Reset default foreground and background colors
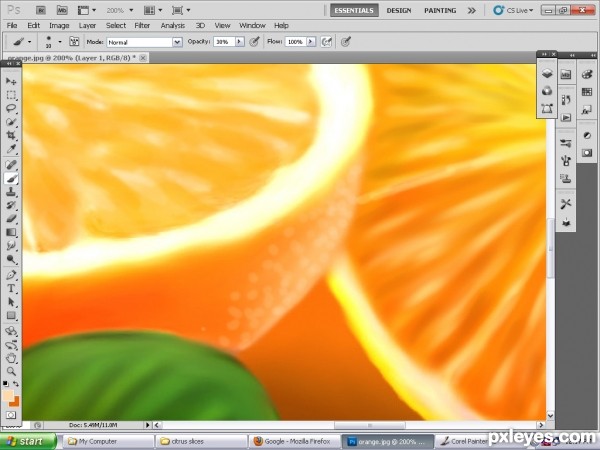The width and height of the screenshot is (600, 450). [x=5, y=383]
